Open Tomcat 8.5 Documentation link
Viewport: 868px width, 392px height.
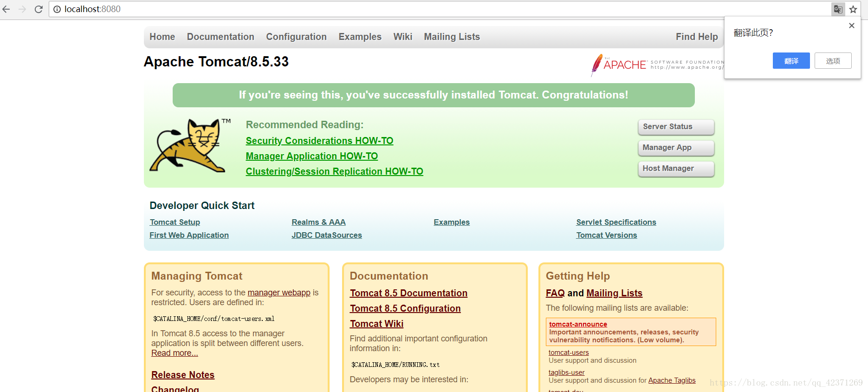[408, 293]
